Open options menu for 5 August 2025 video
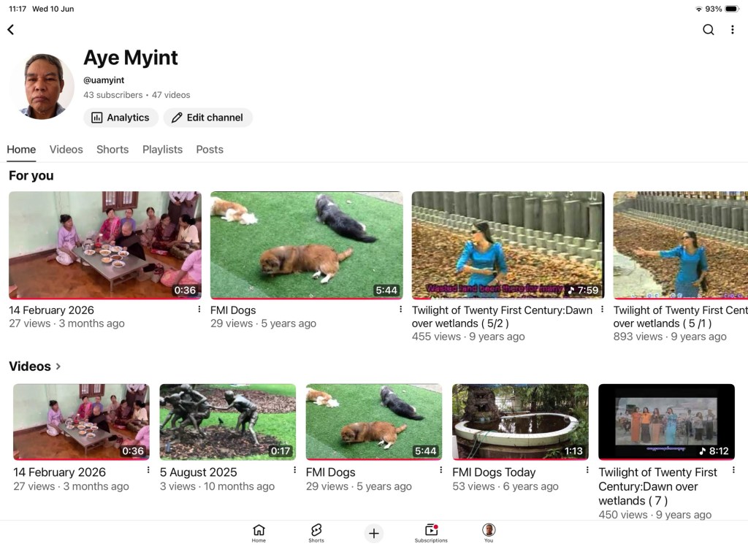748x560 pixels. (295, 470)
